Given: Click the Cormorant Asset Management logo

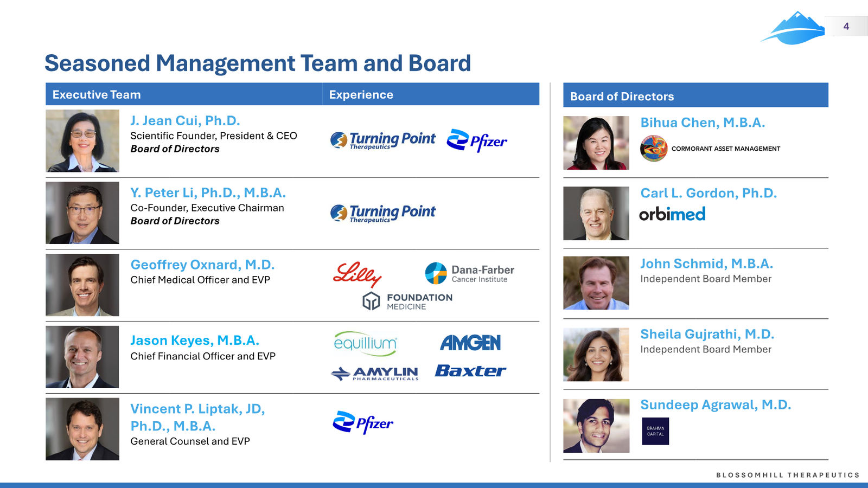Looking at the screenshot, I should pos(710,149).
